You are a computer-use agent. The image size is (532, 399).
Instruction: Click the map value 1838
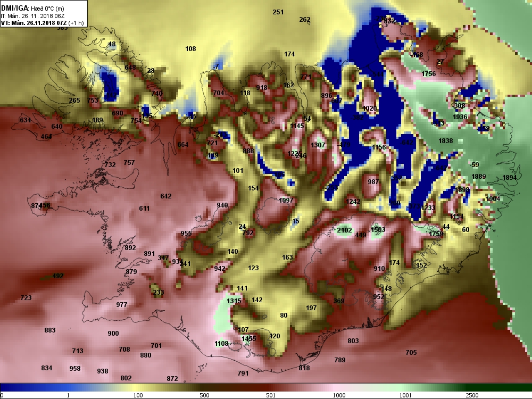[x=445, y=140]
